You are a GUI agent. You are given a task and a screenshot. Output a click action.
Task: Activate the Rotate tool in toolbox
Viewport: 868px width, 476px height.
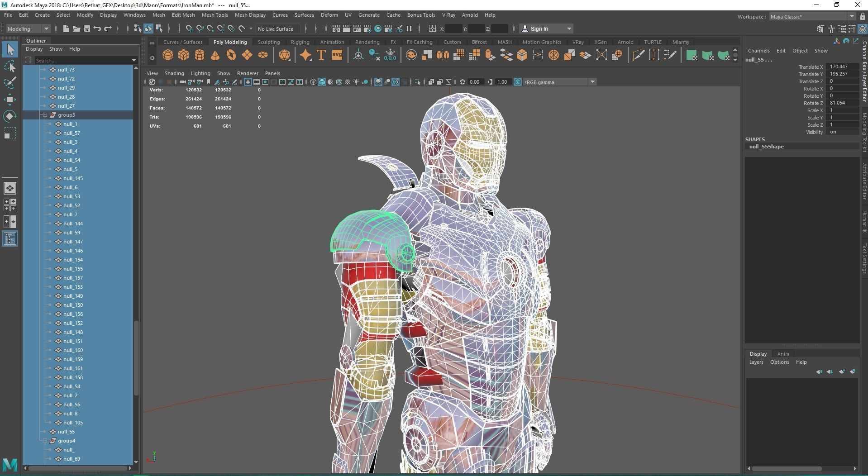pyautogui.click(x=10, y=116)
